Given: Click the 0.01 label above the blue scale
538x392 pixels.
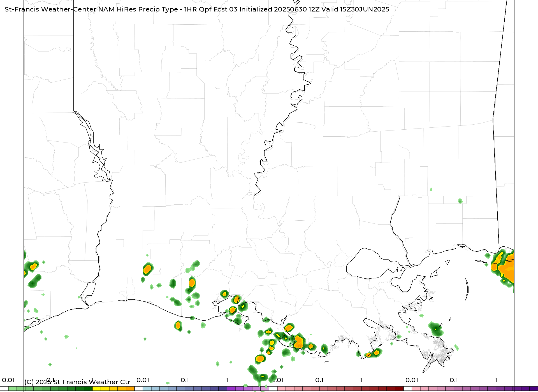Looking at the screenshot, I should point(143,380).
